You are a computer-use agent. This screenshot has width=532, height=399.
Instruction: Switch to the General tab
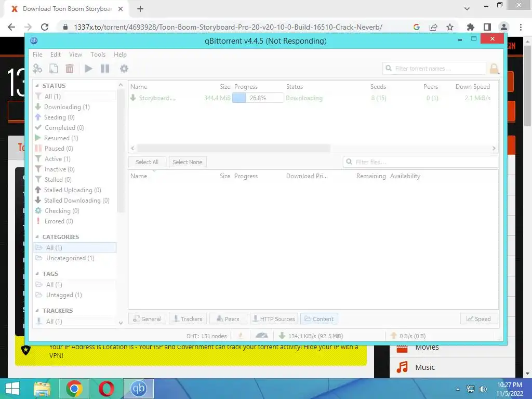(147, 319)
